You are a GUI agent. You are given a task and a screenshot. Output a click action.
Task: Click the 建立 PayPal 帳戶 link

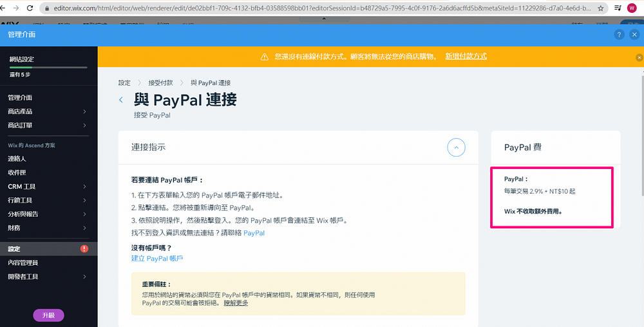coord(157,258)
